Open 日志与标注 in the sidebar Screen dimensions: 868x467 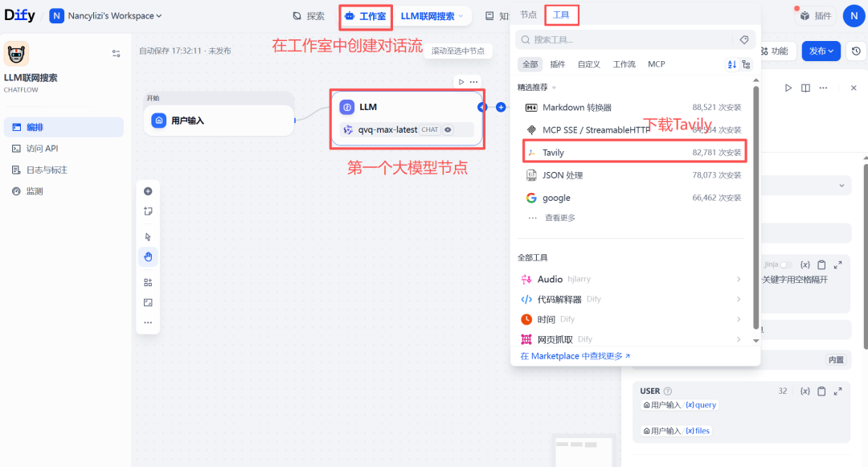click(63, 170)
